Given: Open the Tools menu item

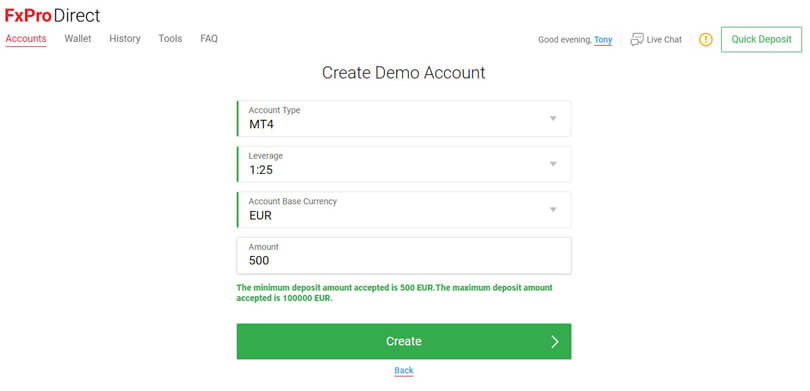Looking at the screenshot, I should click(170, 39).
